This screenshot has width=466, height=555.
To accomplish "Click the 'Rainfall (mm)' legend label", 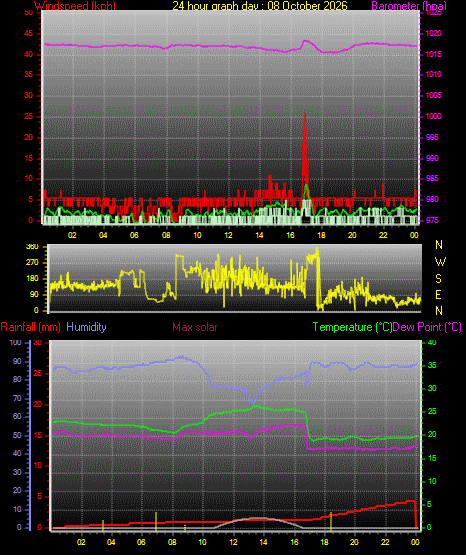I will point(30,327).
